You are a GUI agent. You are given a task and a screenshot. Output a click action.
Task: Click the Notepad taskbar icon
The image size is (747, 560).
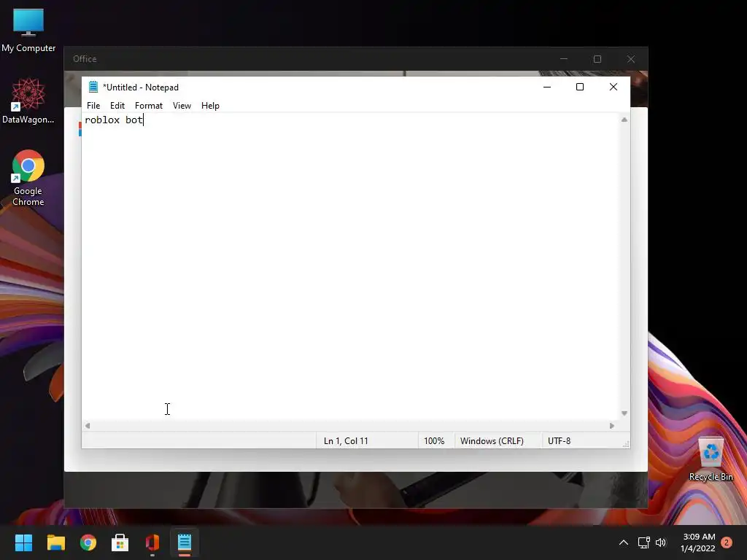pyautogui.click(x=185, y=542)
